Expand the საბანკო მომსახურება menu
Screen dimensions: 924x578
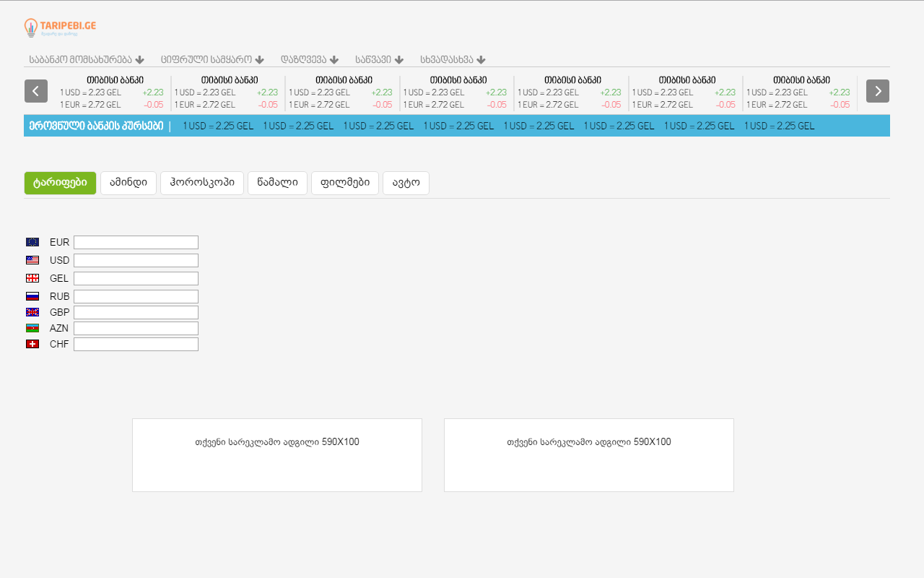87,59
